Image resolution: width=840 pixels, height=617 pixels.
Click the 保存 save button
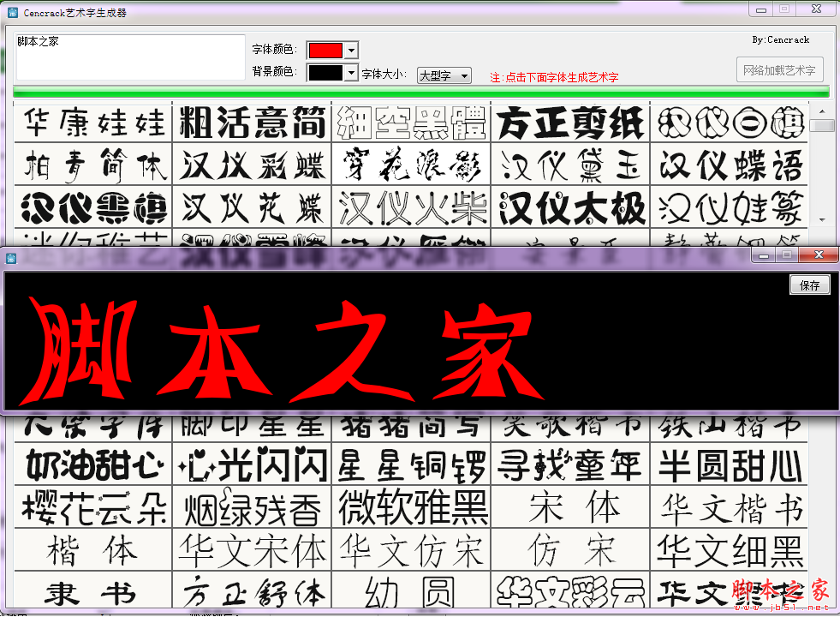[809, 285]
